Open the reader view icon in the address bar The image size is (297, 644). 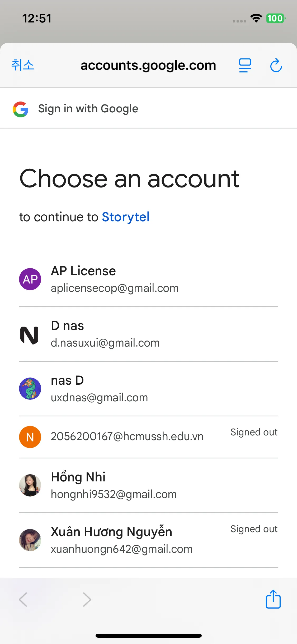[245, 65]
